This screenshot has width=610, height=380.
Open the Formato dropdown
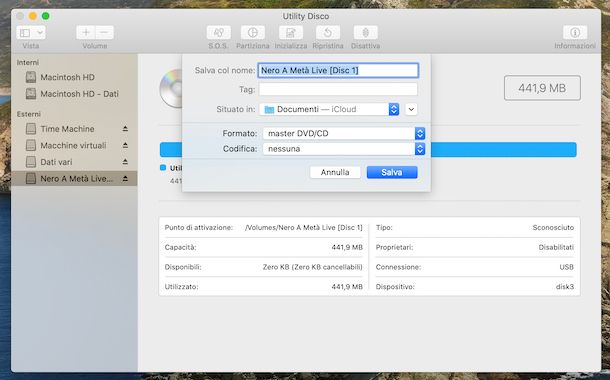344,133
